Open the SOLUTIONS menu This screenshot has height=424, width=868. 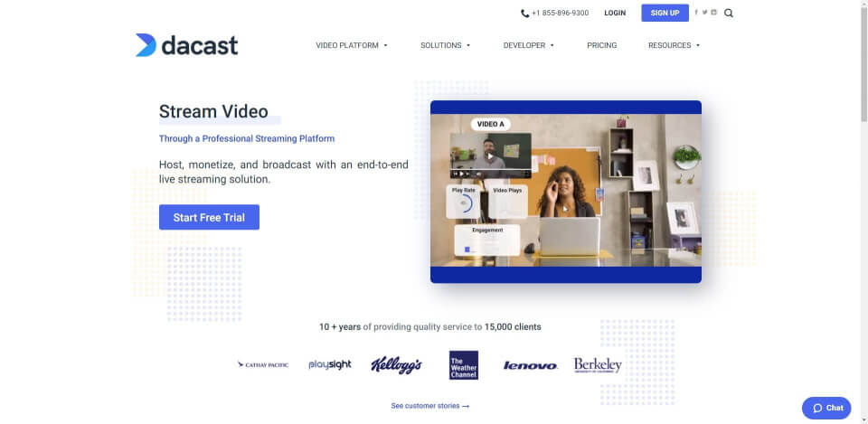click(x=441, y=45)
